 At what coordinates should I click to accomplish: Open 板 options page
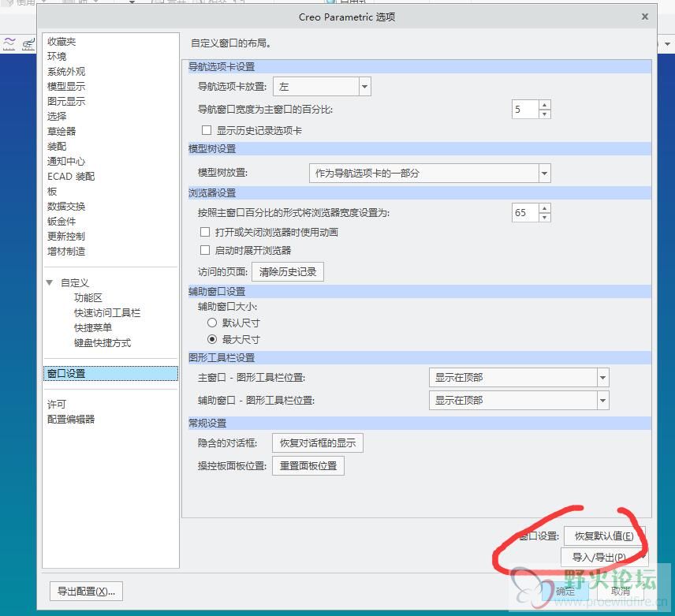pyautogui.click(x=52, y=191)
